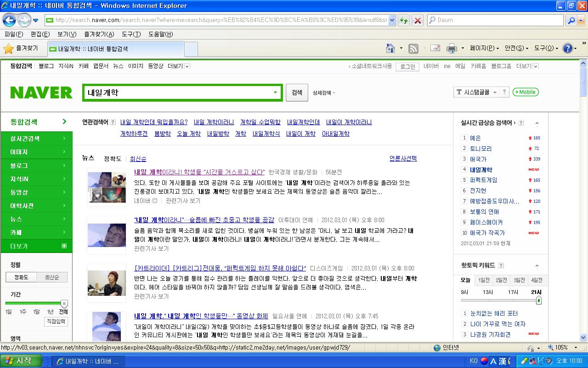Image resolution: width=588 pixels, height=368 pixels.
Task: Click the 기간 period slider handle
Action: tap(64, 304)
